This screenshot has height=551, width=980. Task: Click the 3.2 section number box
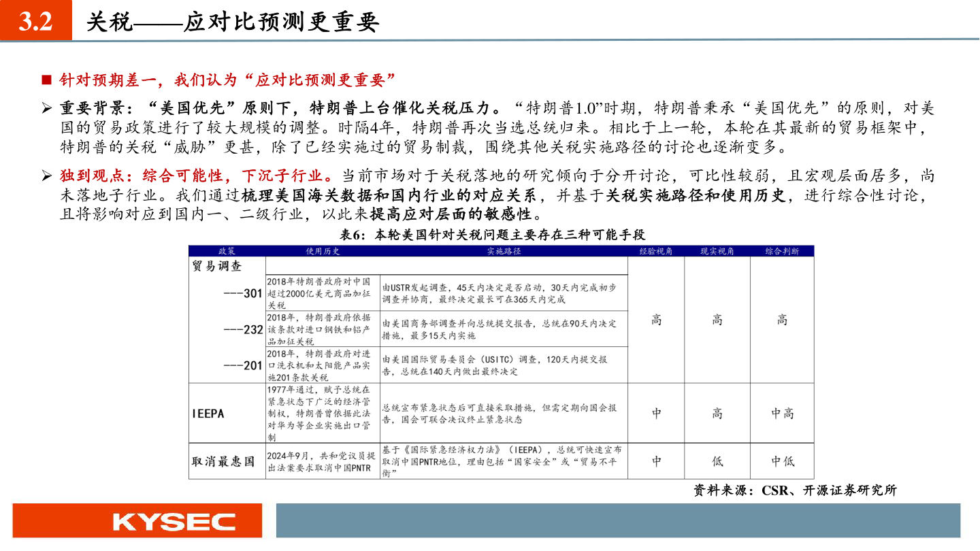35,22
